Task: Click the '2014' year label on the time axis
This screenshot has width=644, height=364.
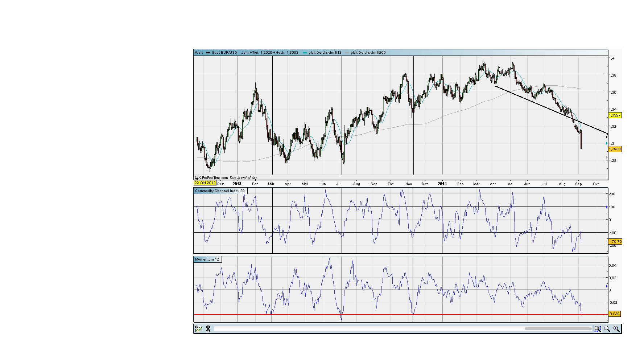Action: pos(442,184)
